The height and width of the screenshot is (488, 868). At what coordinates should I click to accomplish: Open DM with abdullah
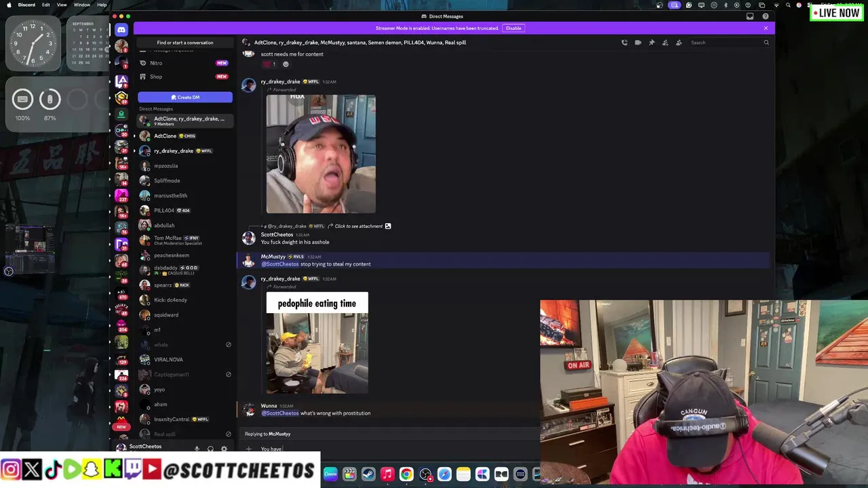pyautogui.click(x=185, y=226)
